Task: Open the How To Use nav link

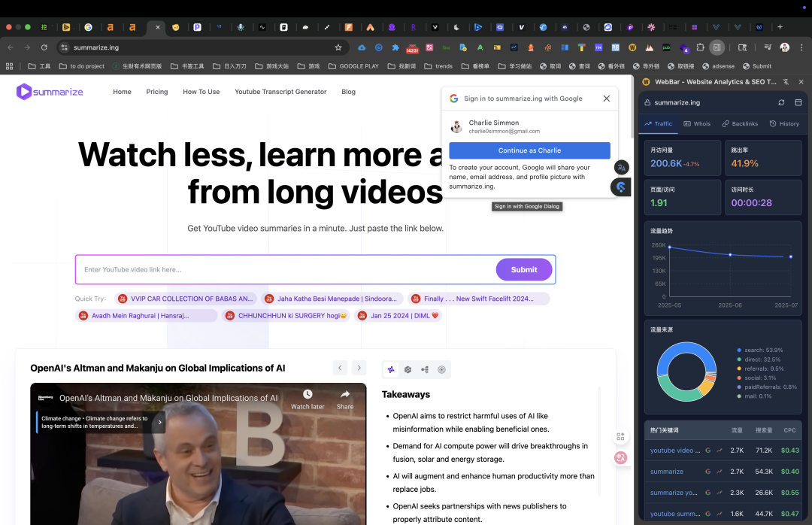Action: point(201,92)
